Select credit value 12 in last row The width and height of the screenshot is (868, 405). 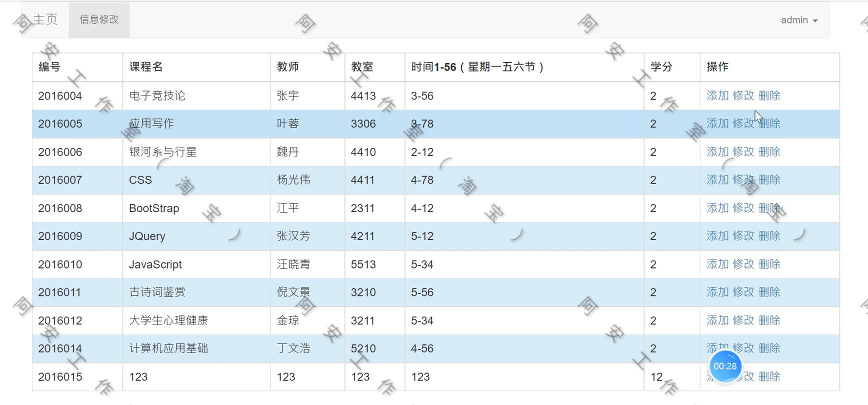coord(656,376)
